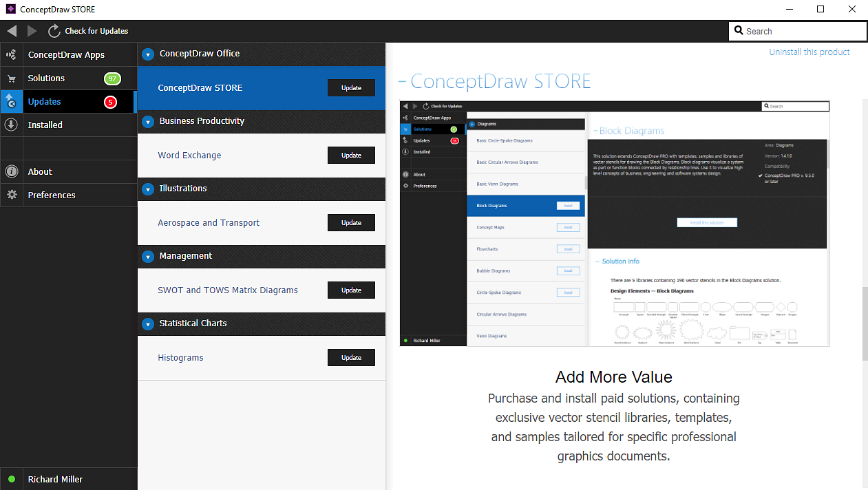Click the Installed download icon
Viewport: 868px width, 490px height.
[x=11, y=125]
